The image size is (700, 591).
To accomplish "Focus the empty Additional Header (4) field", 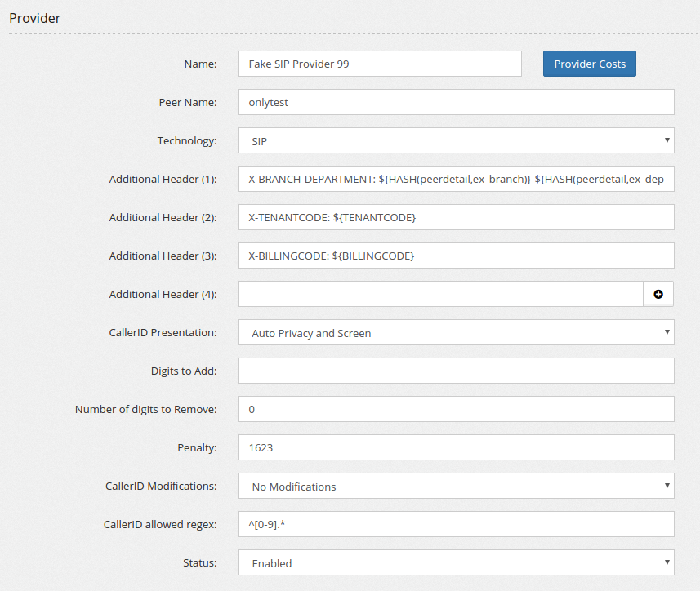I will click(x=440, y=294).
